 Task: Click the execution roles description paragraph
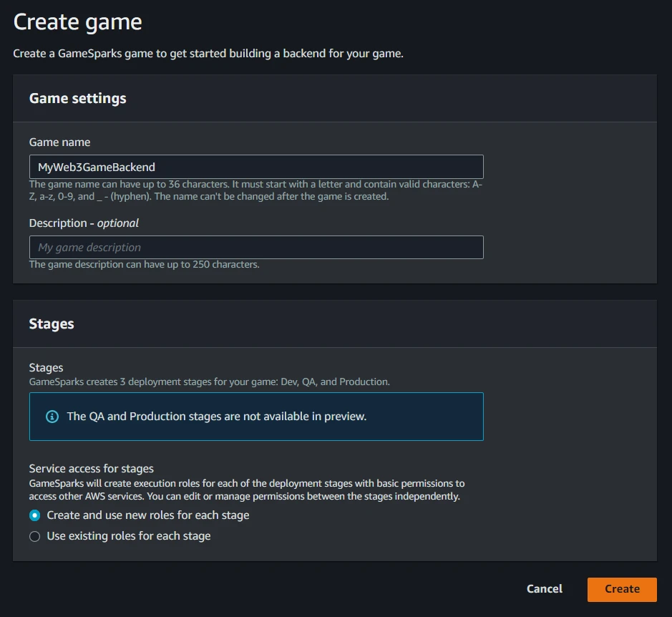click(246, 490)
